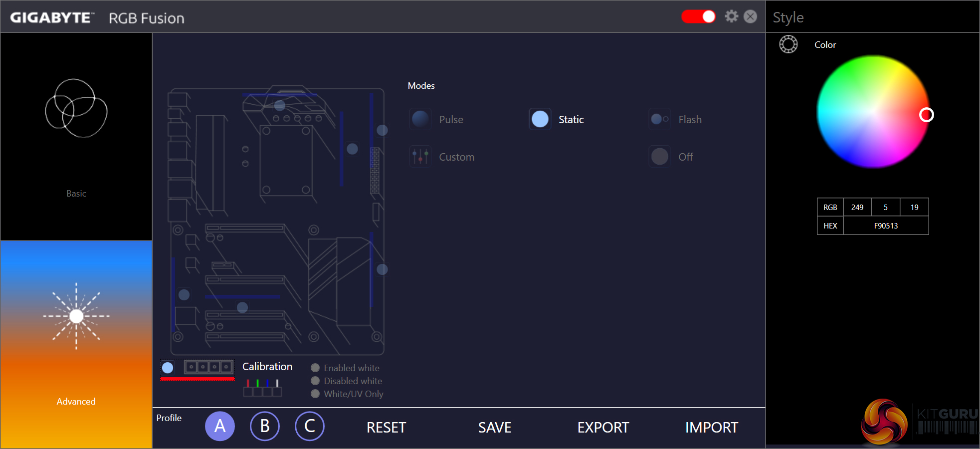Toggle the red LED power switch off
The width and height of the screenshot is (980, 449).
pos(698,16)
